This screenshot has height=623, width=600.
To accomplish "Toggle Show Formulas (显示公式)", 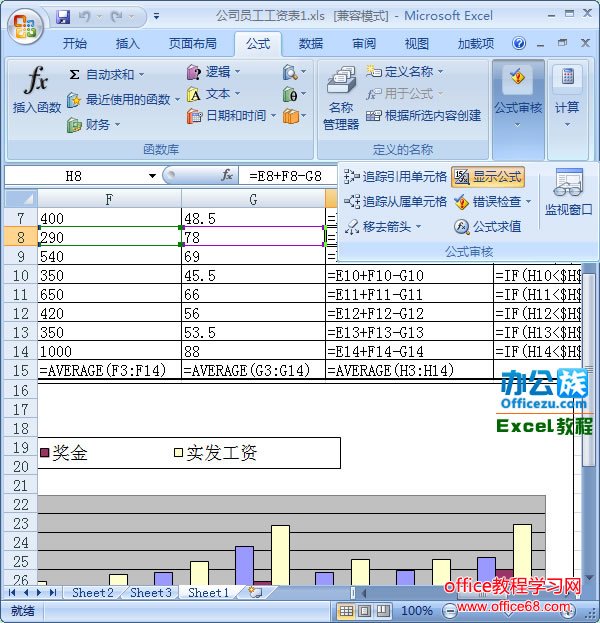I will pyautogui.click(x=488, y=177).
